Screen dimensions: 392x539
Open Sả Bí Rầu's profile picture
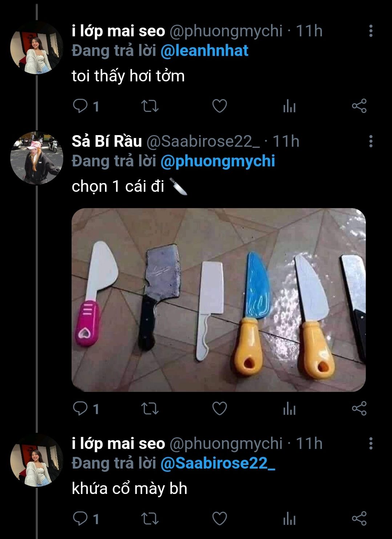click(x=37, y=158)
